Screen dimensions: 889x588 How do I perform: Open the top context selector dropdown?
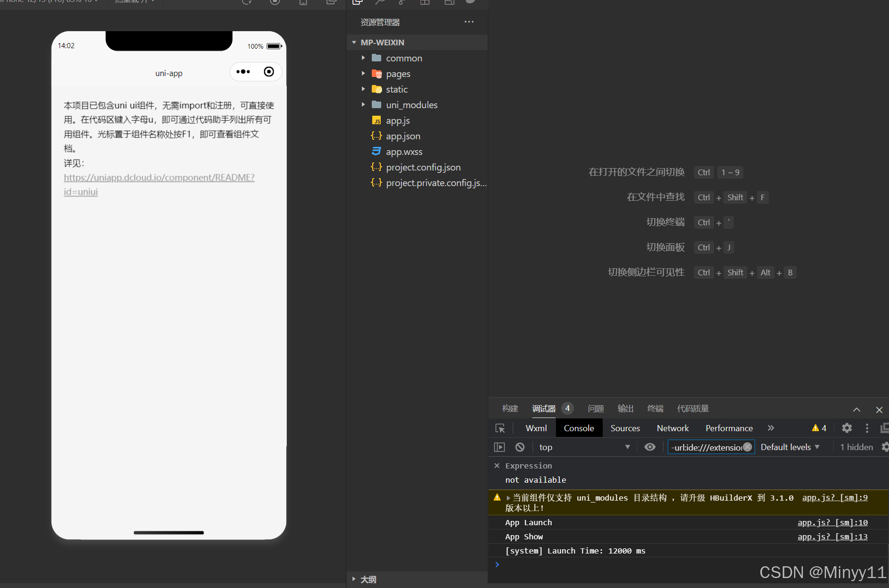point(585,447)
